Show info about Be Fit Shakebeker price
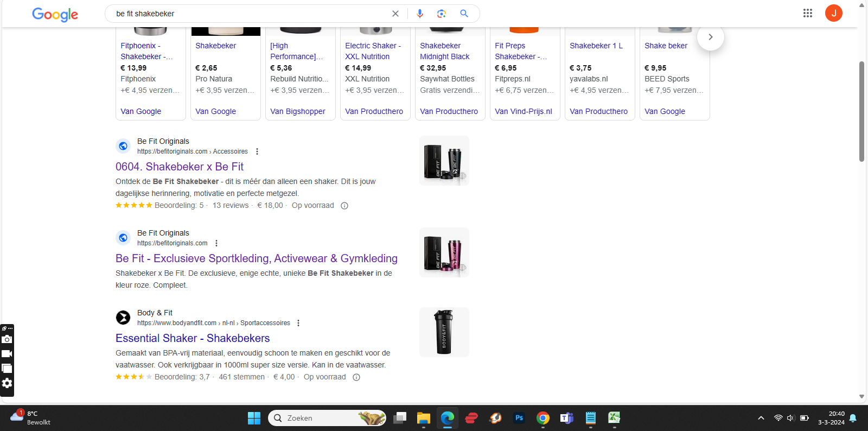Viewport: 868px width, 431px height. (344, 206)
